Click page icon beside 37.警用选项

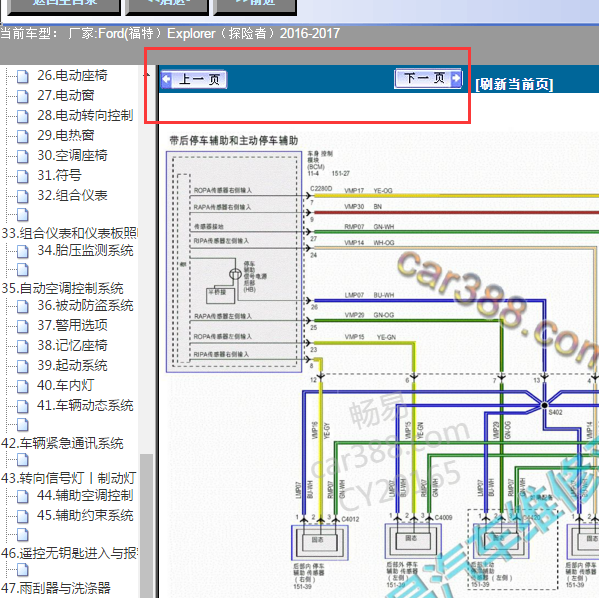point(23,326)
